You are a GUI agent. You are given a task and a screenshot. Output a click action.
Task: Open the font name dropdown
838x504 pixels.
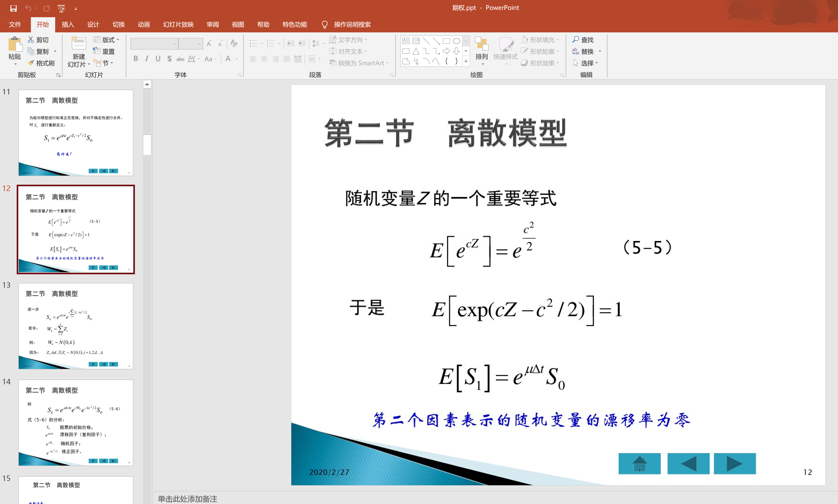(175, 44)
